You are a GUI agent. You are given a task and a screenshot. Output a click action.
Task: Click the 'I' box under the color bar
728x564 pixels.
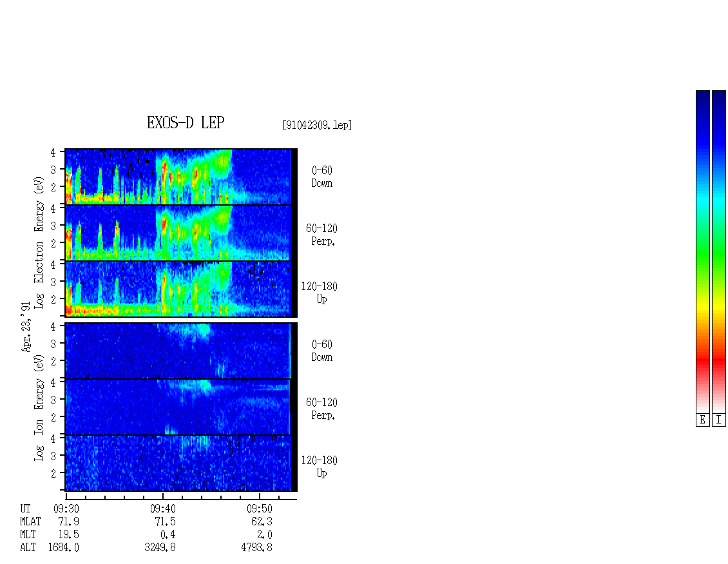[719, 420]
